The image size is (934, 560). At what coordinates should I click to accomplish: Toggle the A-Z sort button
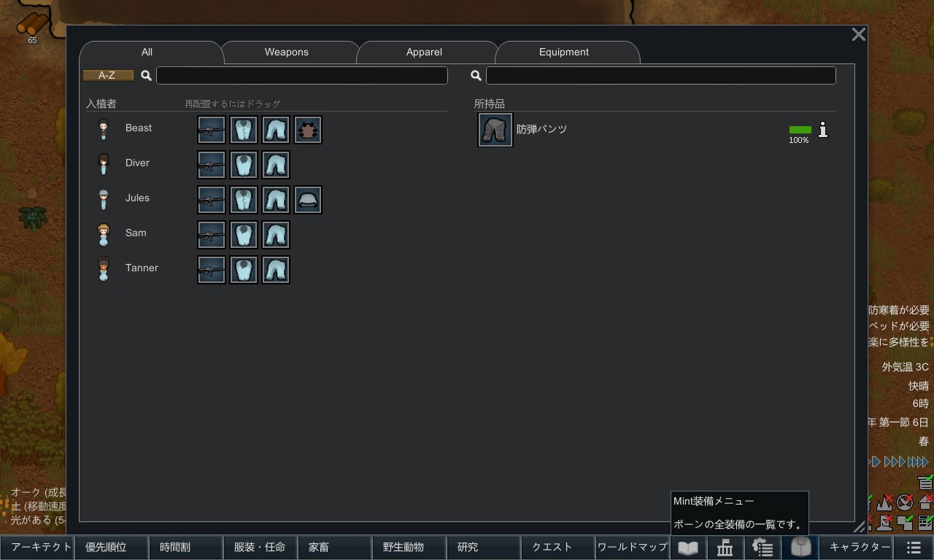[107, 75]
